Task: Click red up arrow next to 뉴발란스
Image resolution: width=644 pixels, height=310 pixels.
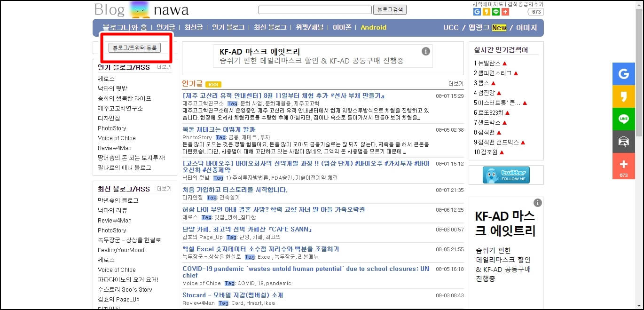Action: click(505, 63)
